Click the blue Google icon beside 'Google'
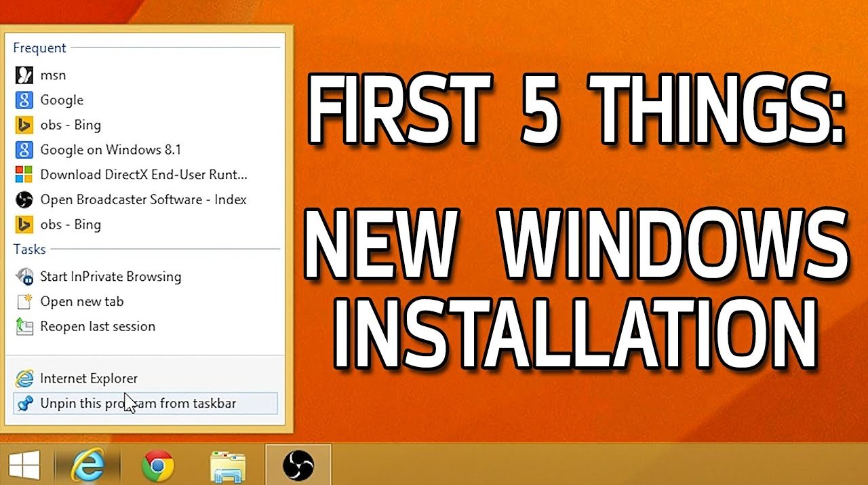The height and width of the screenshot is (485, 868). coord(24,100)
